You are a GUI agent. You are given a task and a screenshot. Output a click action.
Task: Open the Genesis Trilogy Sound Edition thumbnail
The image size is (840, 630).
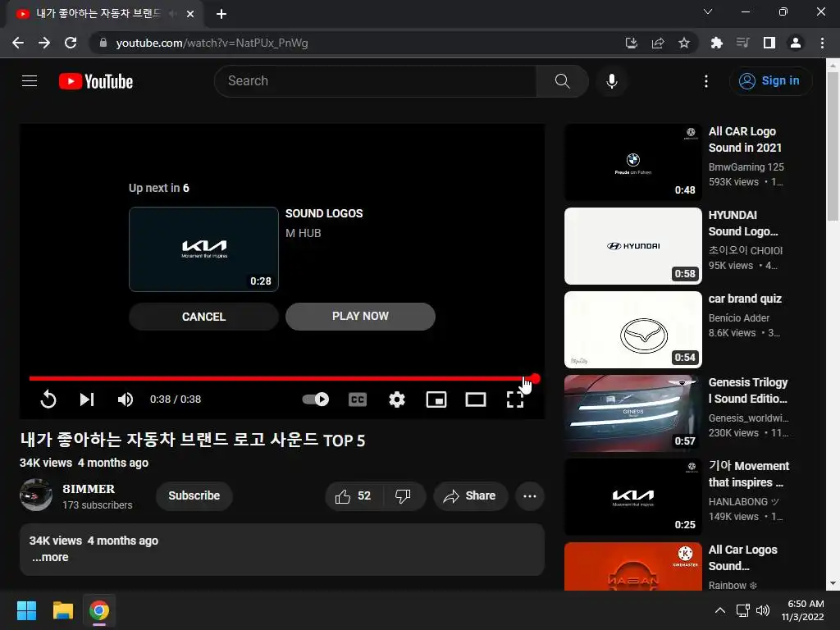[633, 413]
